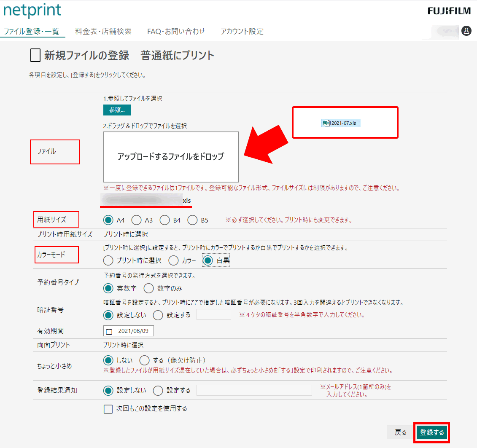Screen dimensions: 477x448
Task: Click the 登録する register button
Action: [431, 432]
